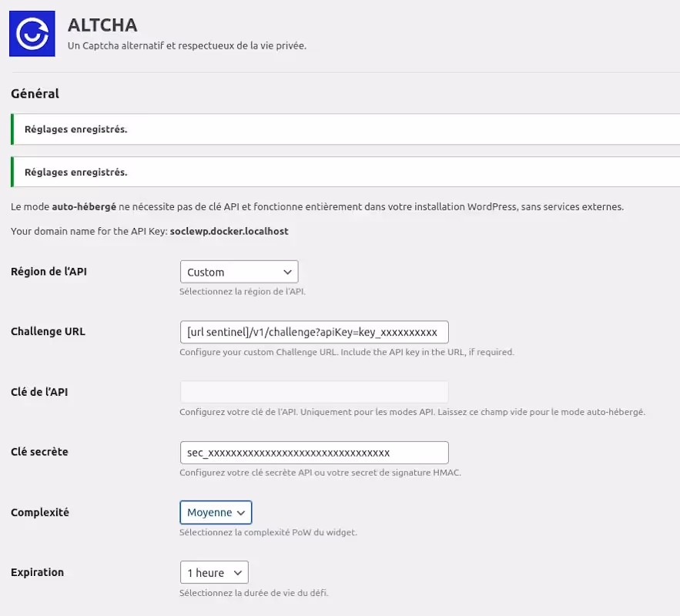Click the Complexité label
This screenshot has width=680, height=616.
[39, 512]
